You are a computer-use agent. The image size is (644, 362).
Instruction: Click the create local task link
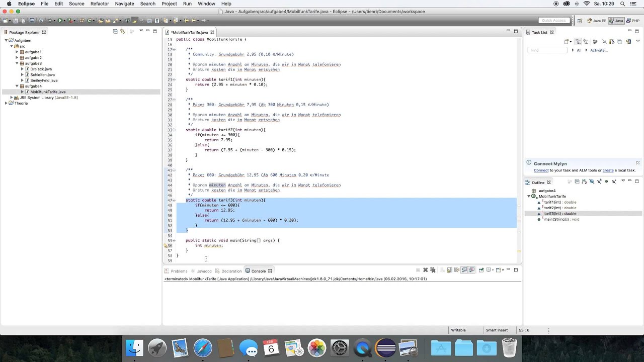click(608, 170)
